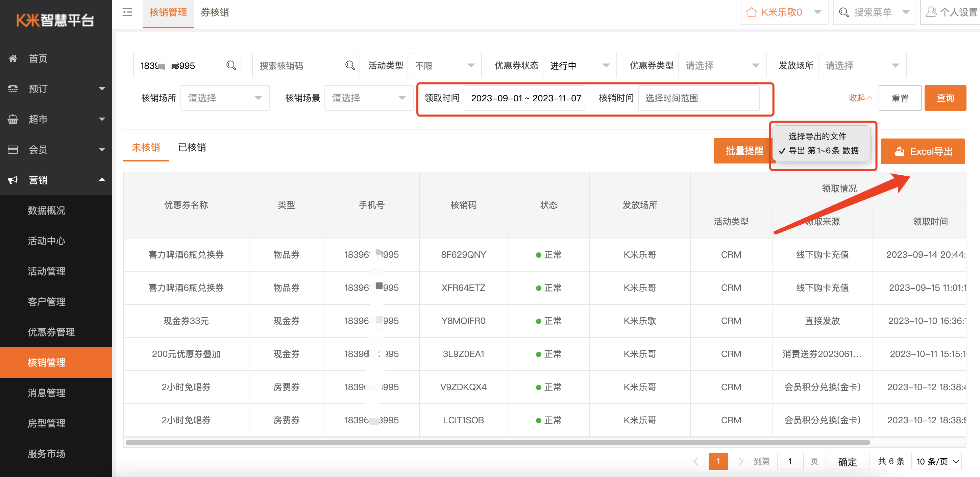Click the 到第 page number input
The image size is (980, 477).
coord(790,461)
